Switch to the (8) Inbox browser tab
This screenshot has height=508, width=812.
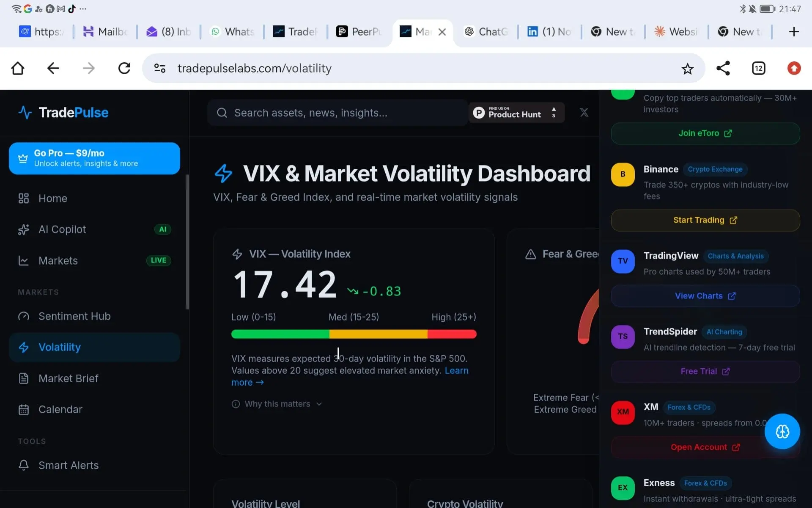[168, 32]
